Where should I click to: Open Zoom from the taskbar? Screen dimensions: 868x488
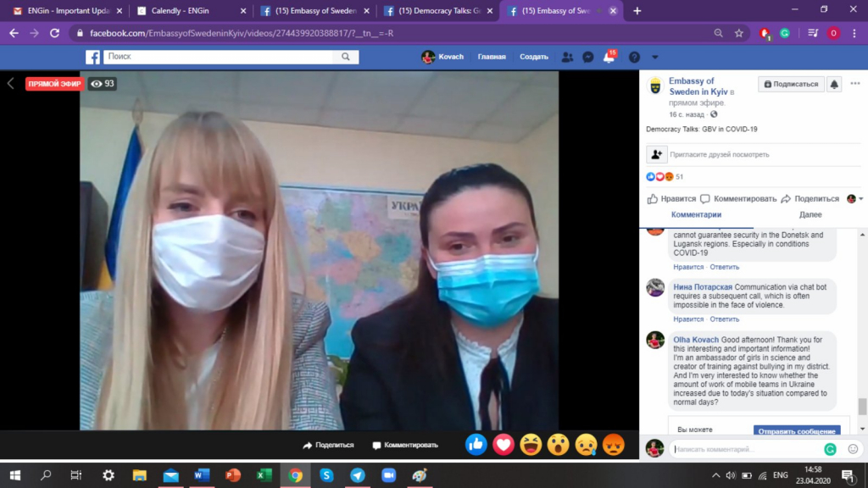388,475
